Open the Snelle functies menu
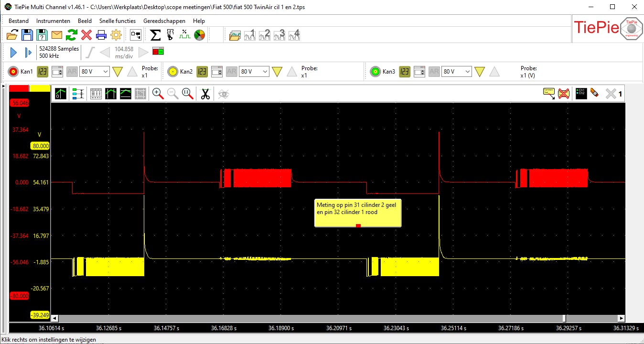This screenshot has width=644, height=344. point(118,21)
